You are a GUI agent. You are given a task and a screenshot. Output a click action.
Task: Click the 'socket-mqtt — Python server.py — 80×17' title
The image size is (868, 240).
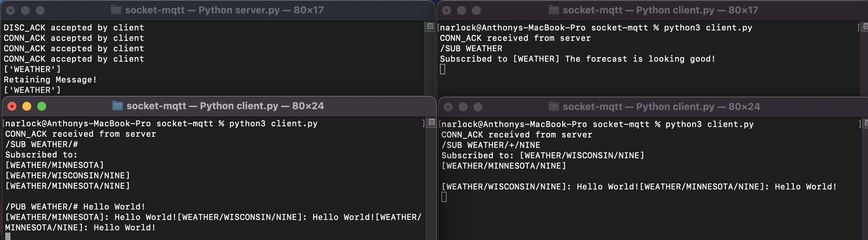click(x=224, y=10)
